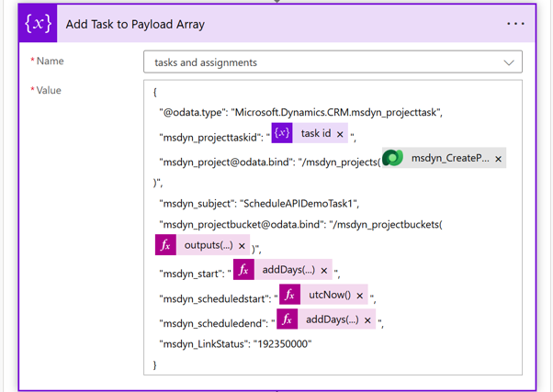Click fx icon on msdyn_start addDays token
The height and width of the screenshot is (392, 553).
point(243,270)
